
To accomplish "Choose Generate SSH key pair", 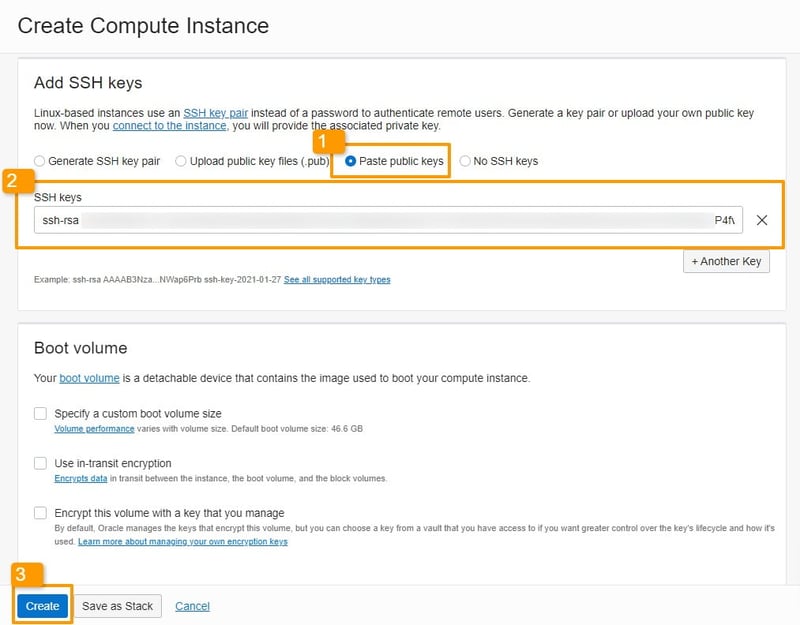I will pos(40,161).
